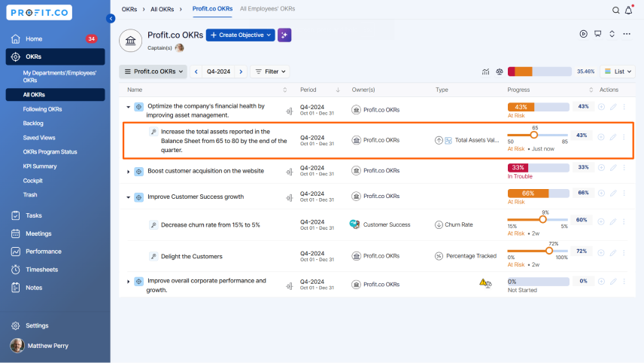Click the purple AI sparkle button
The image size is (644, 363).
pos(284,35)
